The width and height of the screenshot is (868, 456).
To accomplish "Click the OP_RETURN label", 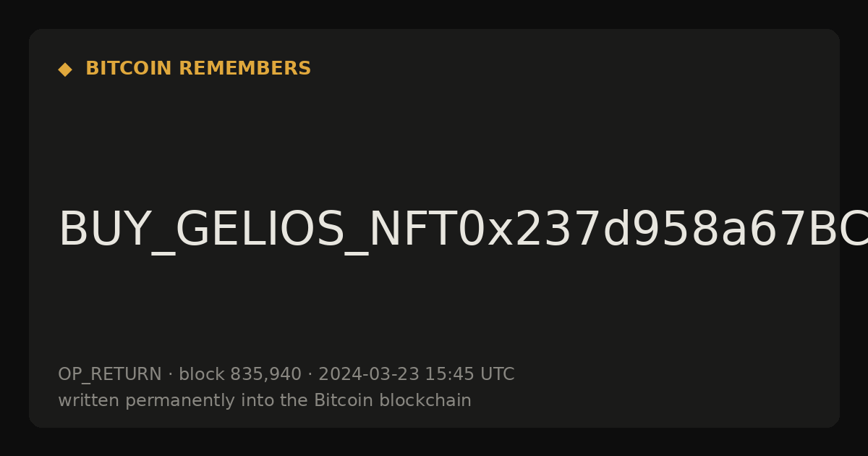I will [110, 375].
